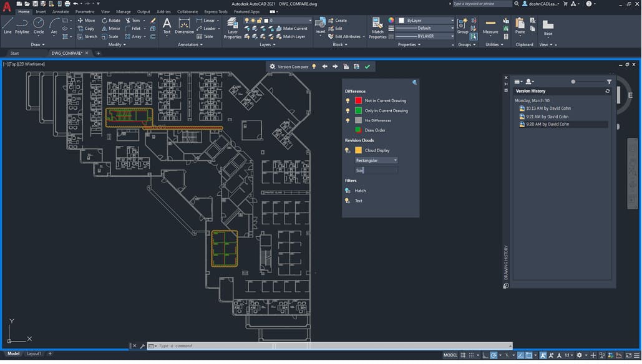Click the red Not in Current Drawing swatch
This screenshot has height=364, width=642.
pyautogui.click(x=357, y=100)
